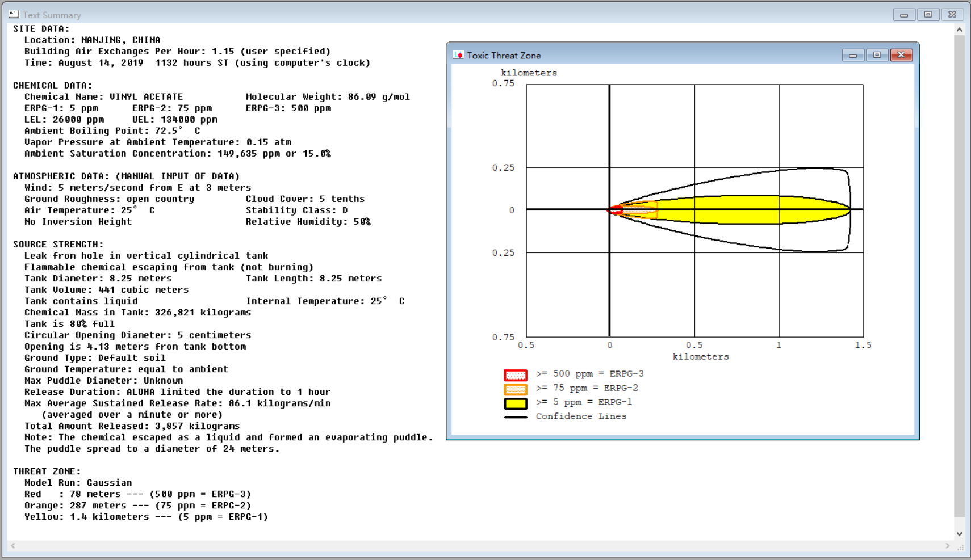The width and height of the screenshot is (971, 560).
Task: Click 'Tank is 80% full'
Action: click(x=70, y=324)
